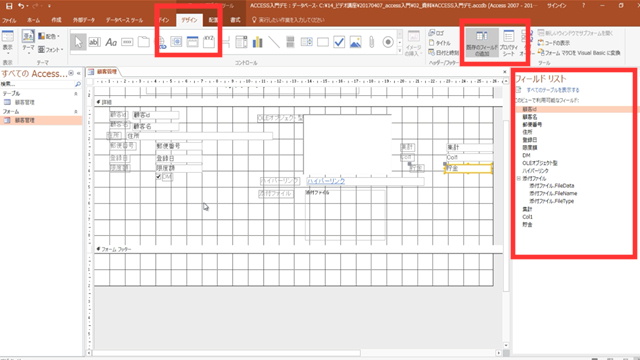
Task: Select 郵便番号 in the field list
Action: click(x=532, y=125)
